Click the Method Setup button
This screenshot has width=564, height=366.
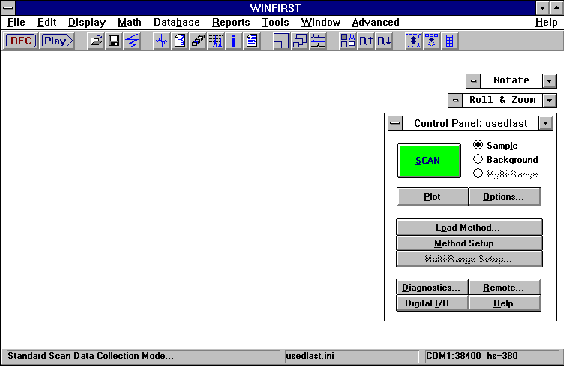469,243
